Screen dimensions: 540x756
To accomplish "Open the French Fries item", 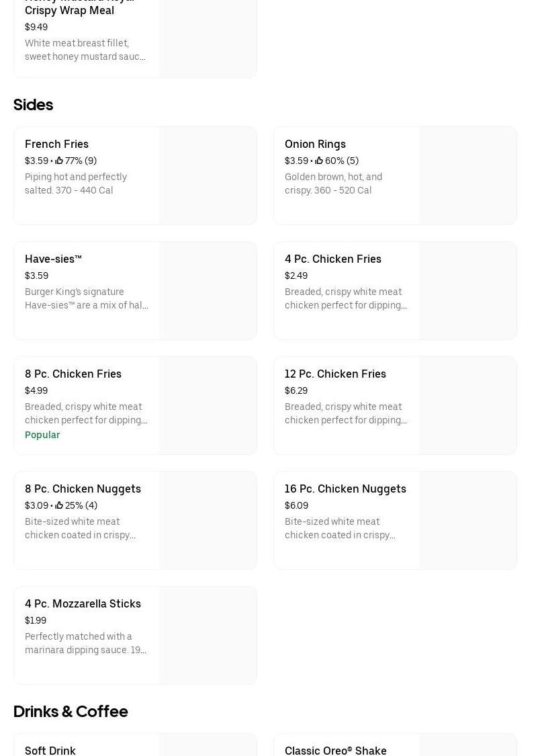I will click(56, 144).
